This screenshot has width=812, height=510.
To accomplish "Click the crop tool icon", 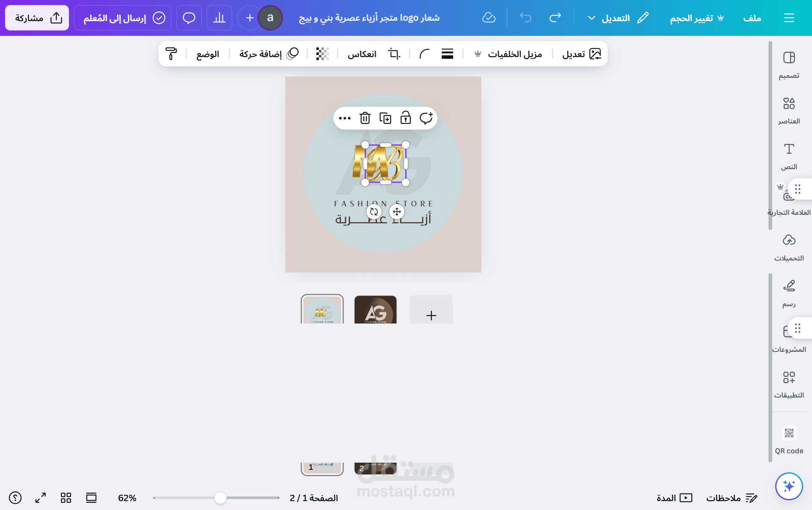I will click(x=394, y=54).
